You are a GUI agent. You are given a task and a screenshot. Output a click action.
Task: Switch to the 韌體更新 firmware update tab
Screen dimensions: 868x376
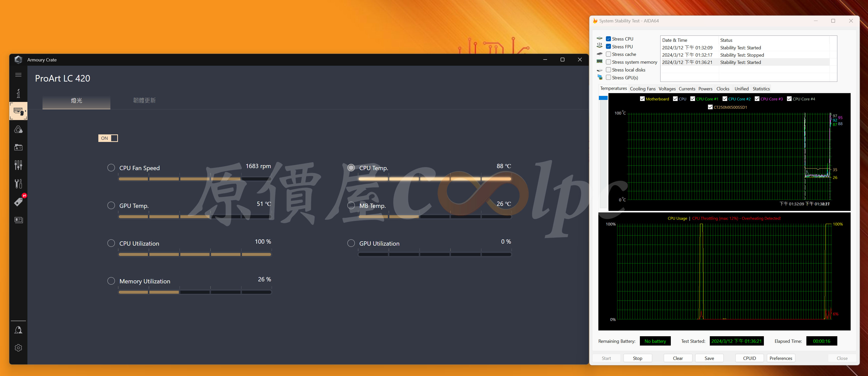(x=144, y=100)
